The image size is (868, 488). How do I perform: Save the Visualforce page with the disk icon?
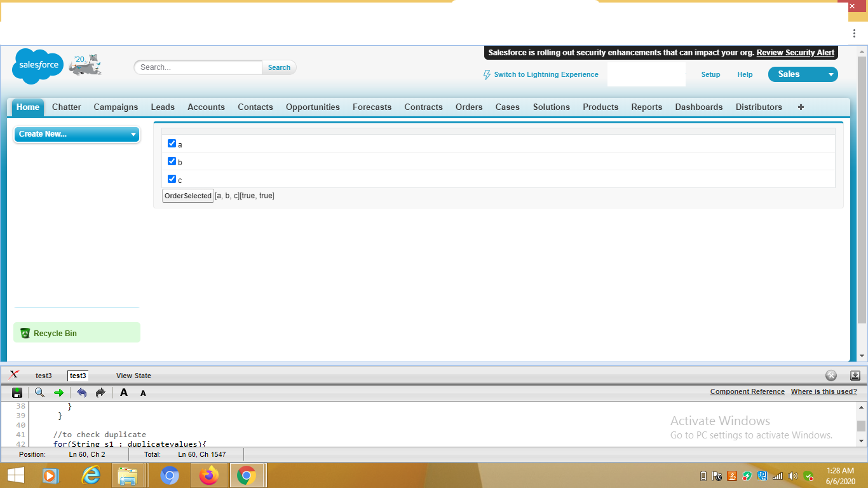pyautogui.click(x=17, y=393)
